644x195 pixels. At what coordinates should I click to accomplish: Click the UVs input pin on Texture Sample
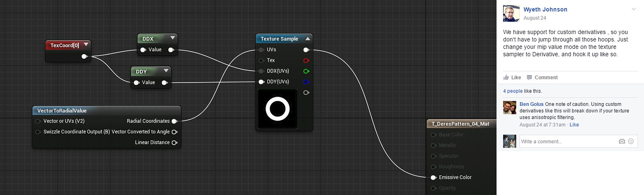(261, 49)
